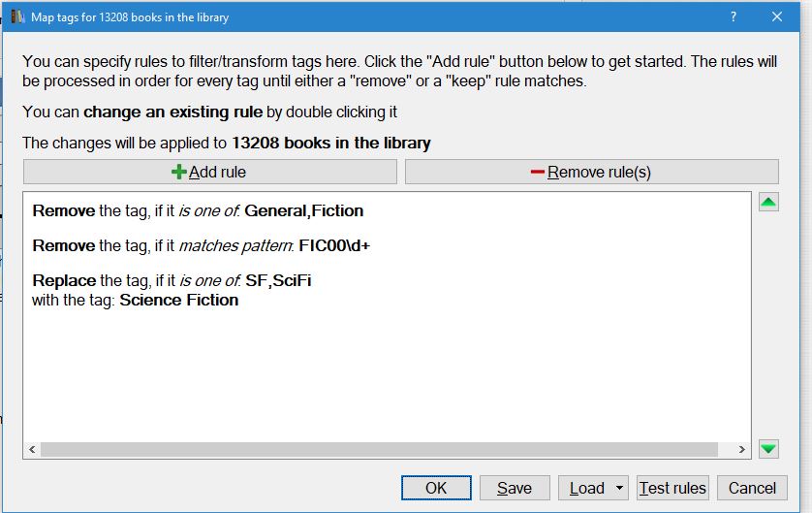Click the calibre books icon in title bar

pos(16,16)
